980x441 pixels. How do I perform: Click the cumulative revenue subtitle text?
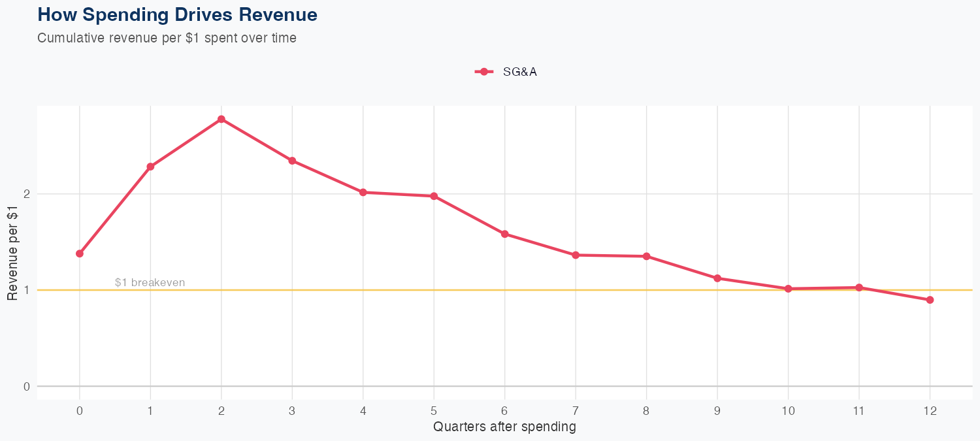167,38
